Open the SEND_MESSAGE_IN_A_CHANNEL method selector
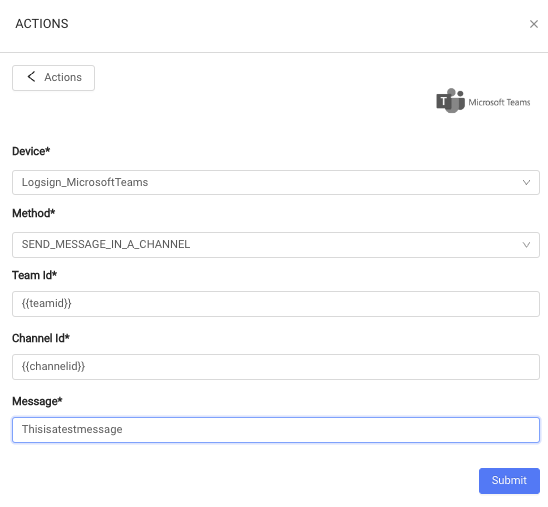548x507 pixels. [276, 245]
